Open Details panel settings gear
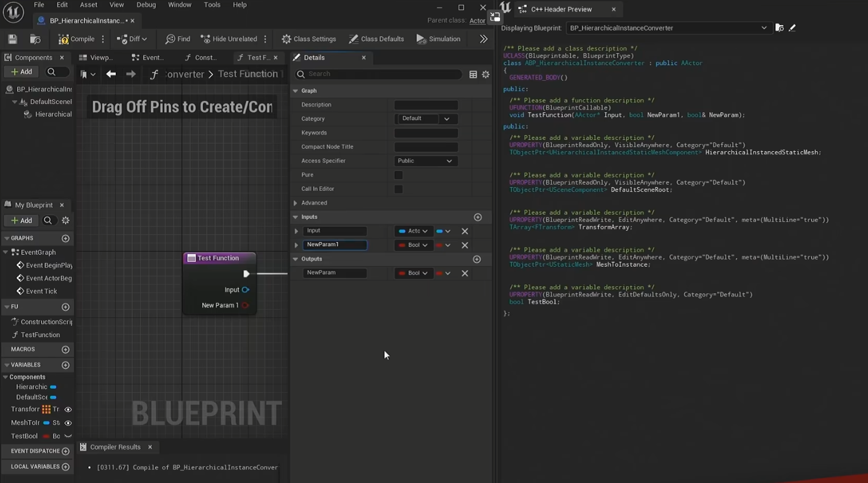The width and height of the screenshot is (868, 483). click(486, 74)
